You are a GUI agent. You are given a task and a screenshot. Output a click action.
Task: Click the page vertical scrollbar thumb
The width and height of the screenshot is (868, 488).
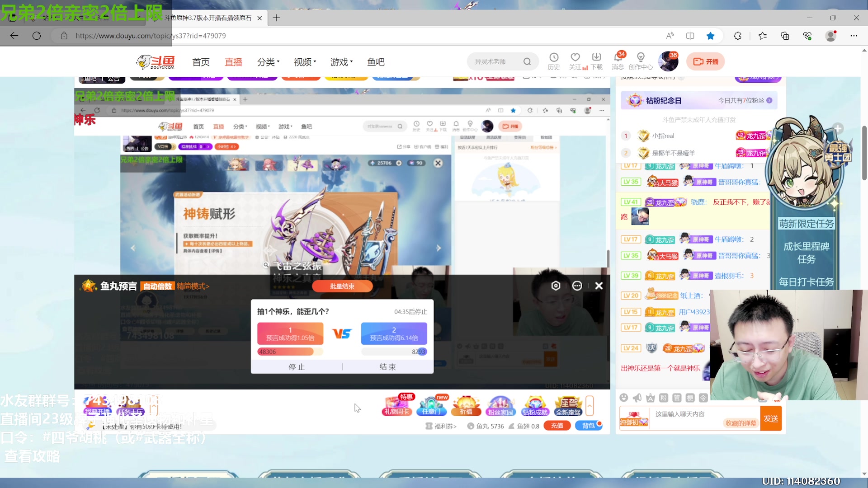click(864, 153)
